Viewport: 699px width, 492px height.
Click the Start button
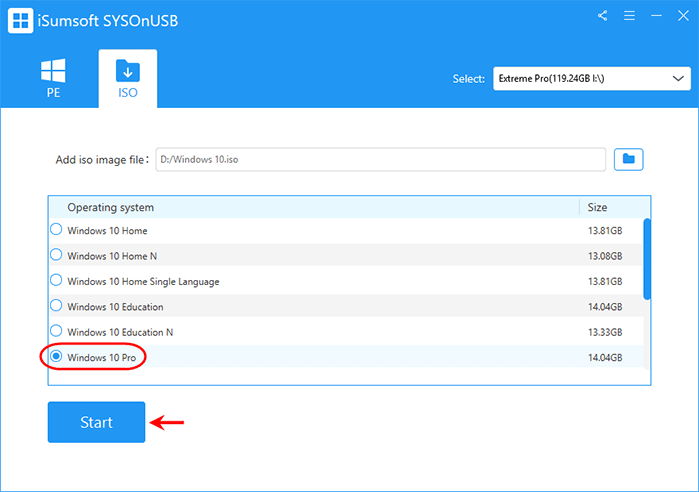[x=96, y=422]
